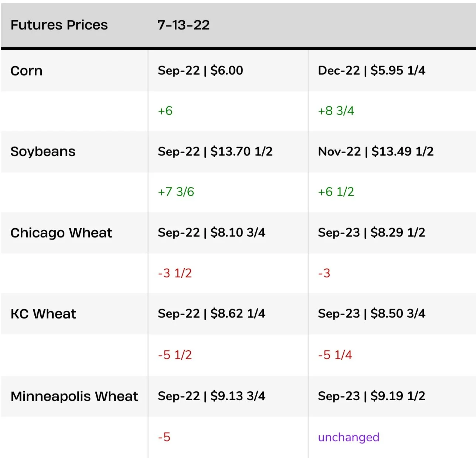476x458 pixels.
Task: Select the red -3 1/2 change
Action: [x=175, y=273]
